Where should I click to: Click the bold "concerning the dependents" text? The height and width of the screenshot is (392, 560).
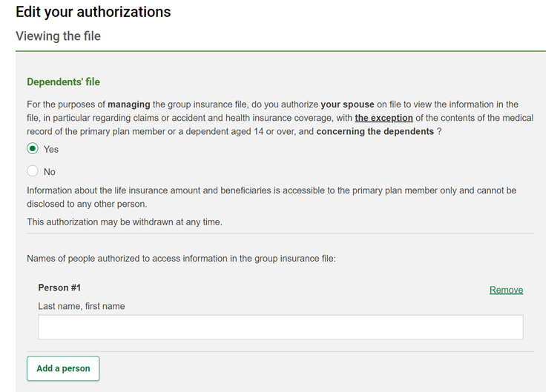pyautogui.click(x=375, y=132)
